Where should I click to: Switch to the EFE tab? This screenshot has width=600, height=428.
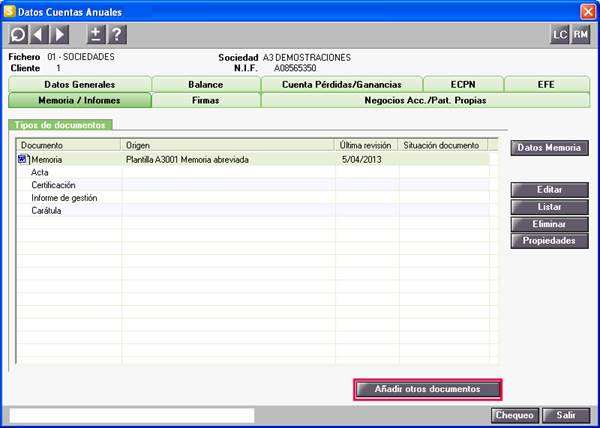(546, 85)
